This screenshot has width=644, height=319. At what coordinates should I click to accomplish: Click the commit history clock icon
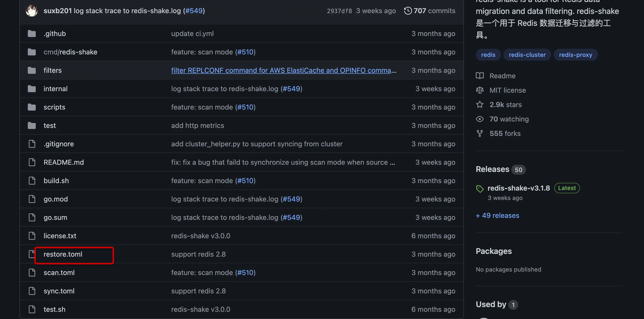(408, 11)
